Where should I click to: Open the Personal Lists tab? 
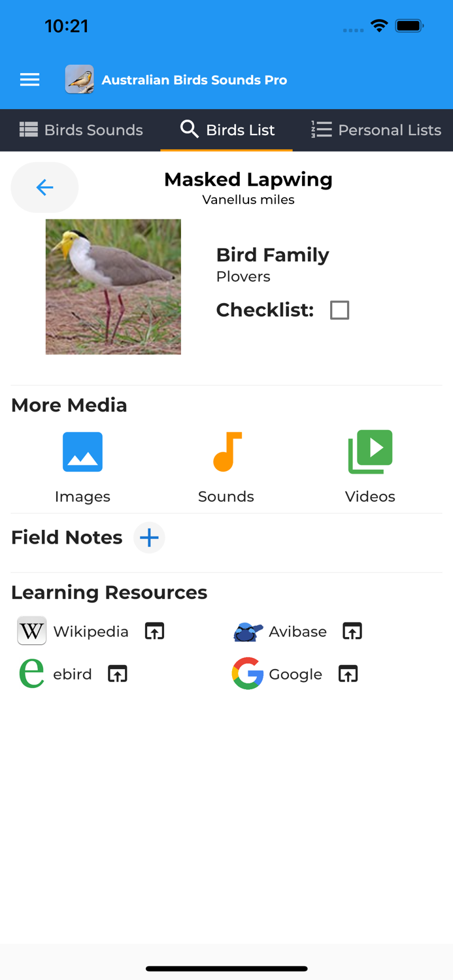pos(376,129)
